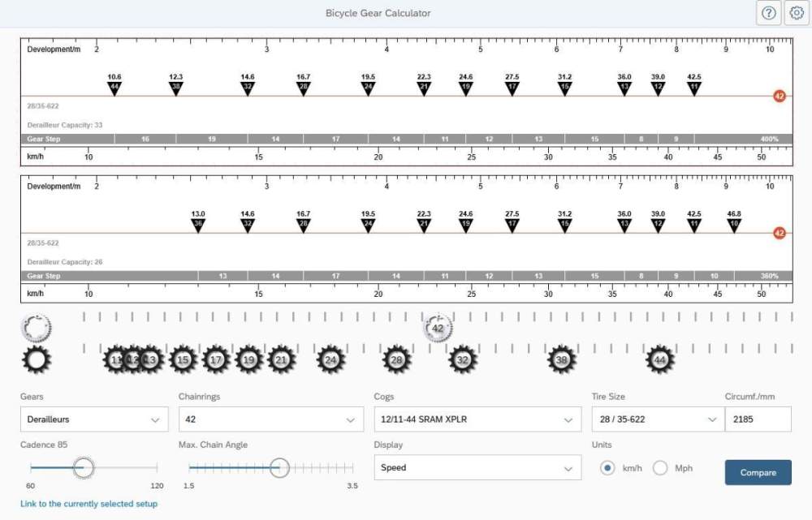This screenshot has height=520, width=812.
Task: Click the 24-tooth cog sprocket
Action: pyautogui.click(x=330, y=359)
